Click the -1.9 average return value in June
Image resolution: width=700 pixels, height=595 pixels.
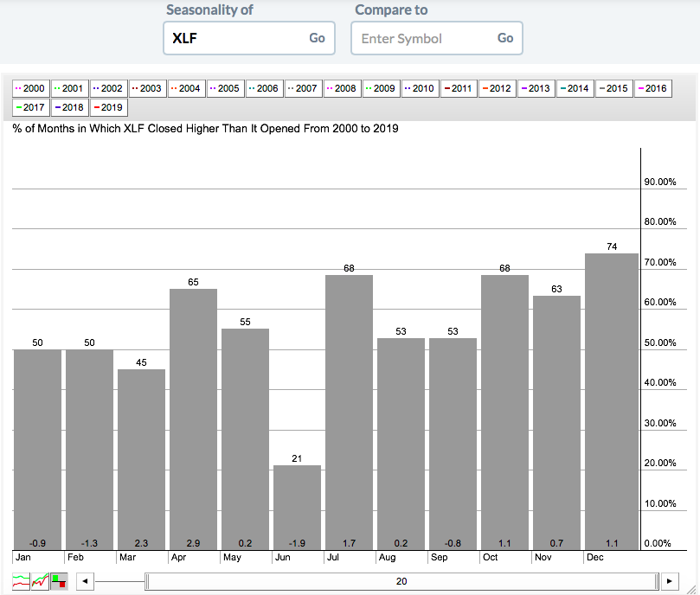coord(297,543)
